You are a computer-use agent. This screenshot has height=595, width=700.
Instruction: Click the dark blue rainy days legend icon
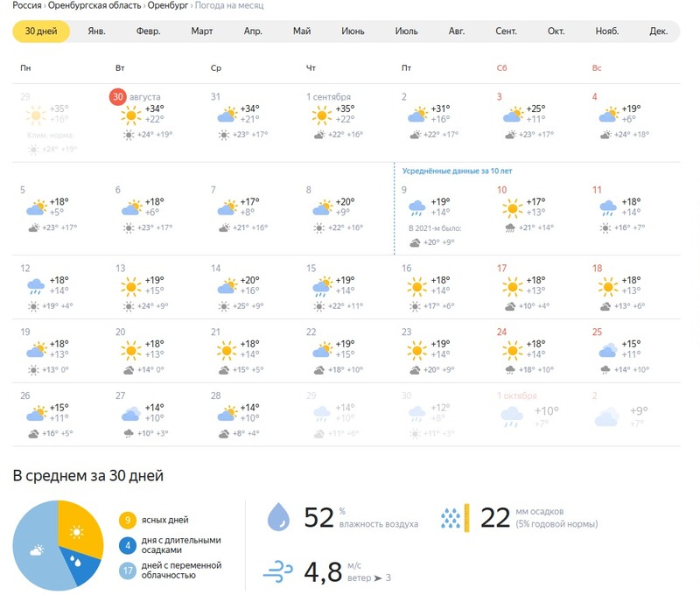tap(127, 546)
